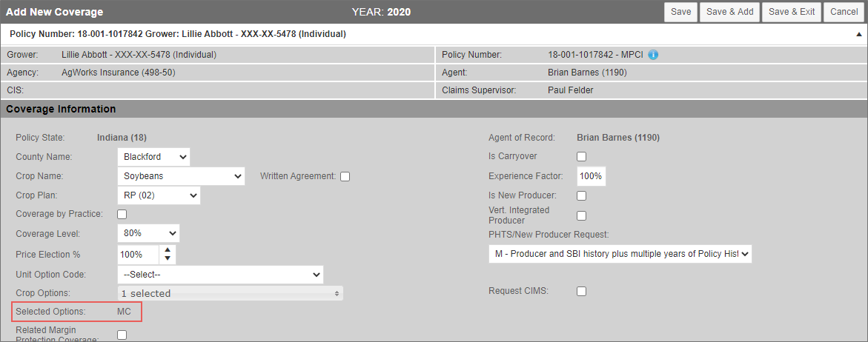
Task: Click the Coverage Information section header
Action: [434, 109]
